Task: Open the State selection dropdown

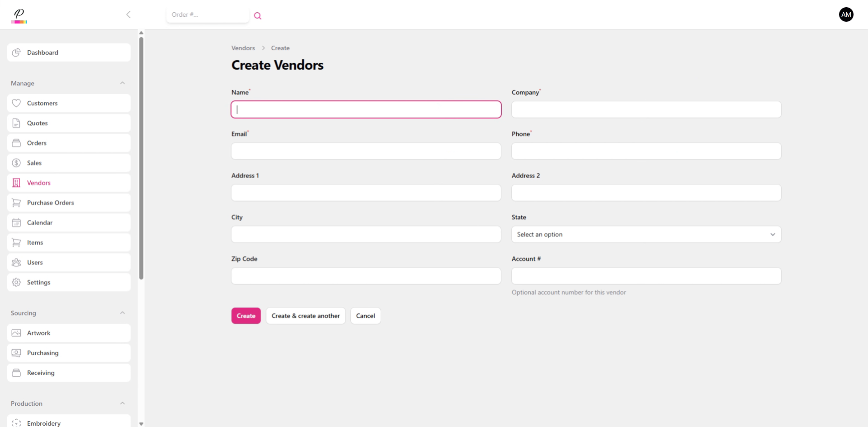Action: coord(646,234)
